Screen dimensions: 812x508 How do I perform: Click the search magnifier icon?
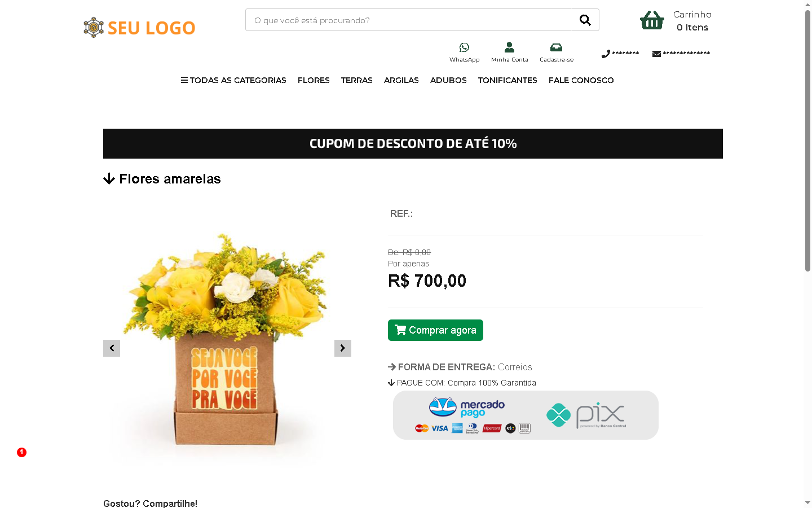(585, 20)
